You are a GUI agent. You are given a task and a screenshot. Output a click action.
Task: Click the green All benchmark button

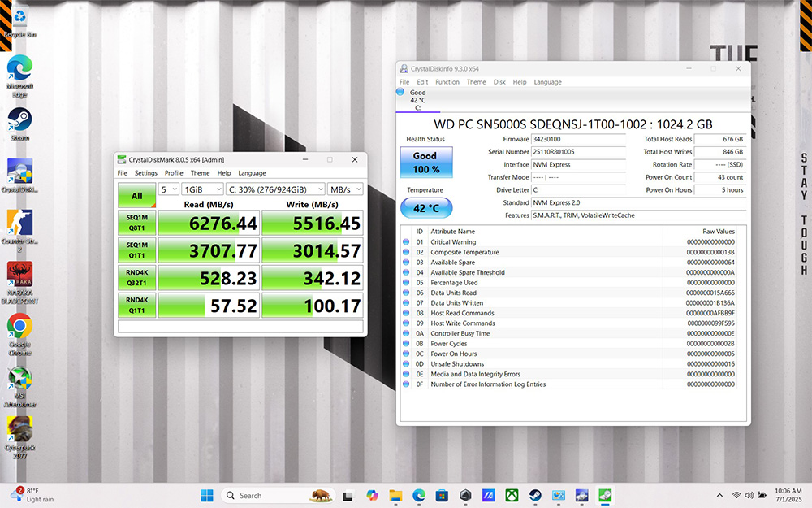(136, 195)
